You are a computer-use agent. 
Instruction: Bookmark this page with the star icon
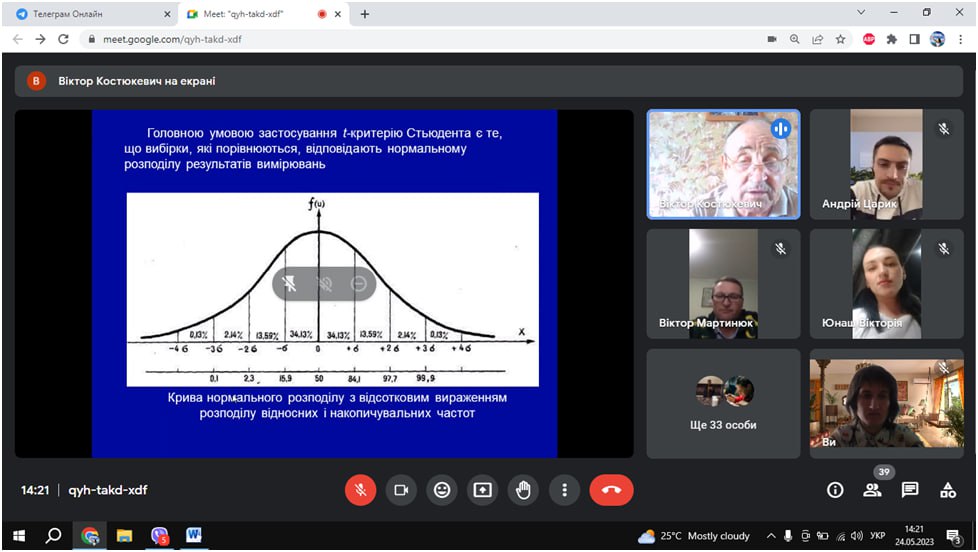tap(841, 39)
